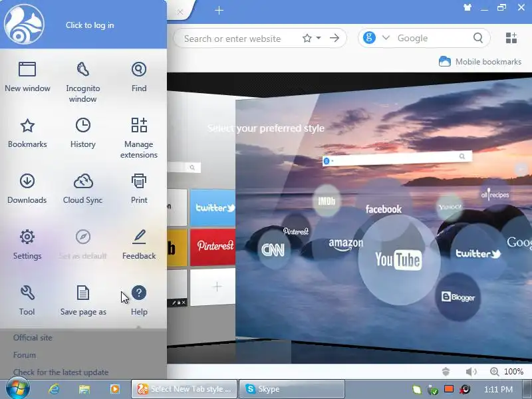Select the YouTube bubble in style preview

398,260
